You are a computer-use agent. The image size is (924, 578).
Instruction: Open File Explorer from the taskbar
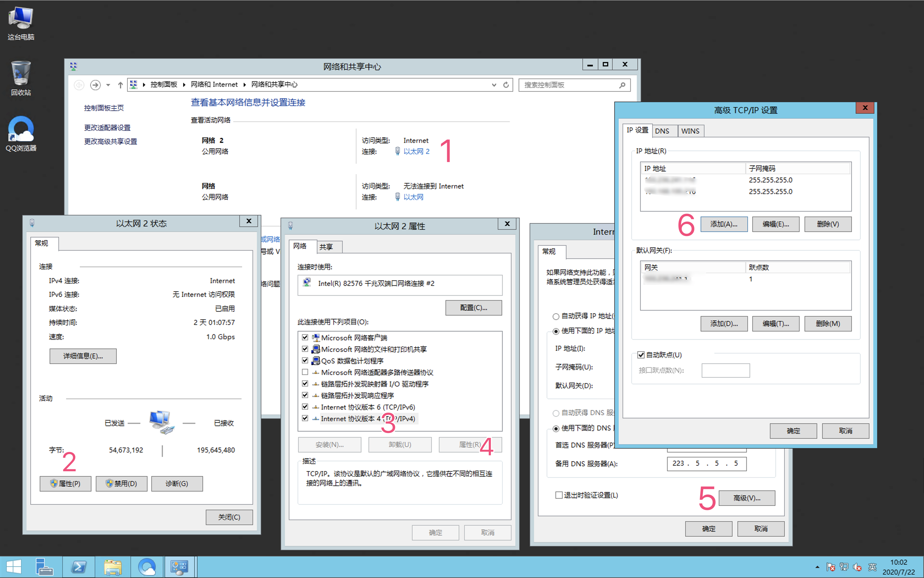[113, 567]
